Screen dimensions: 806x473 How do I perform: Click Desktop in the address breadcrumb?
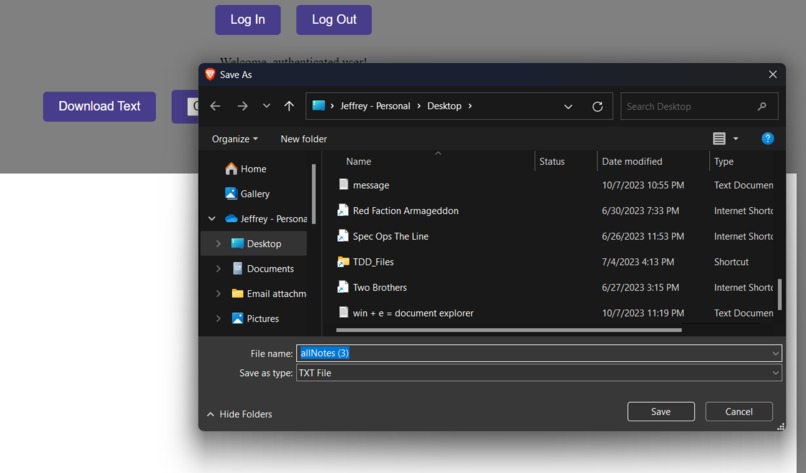click(x=444, y=106)
